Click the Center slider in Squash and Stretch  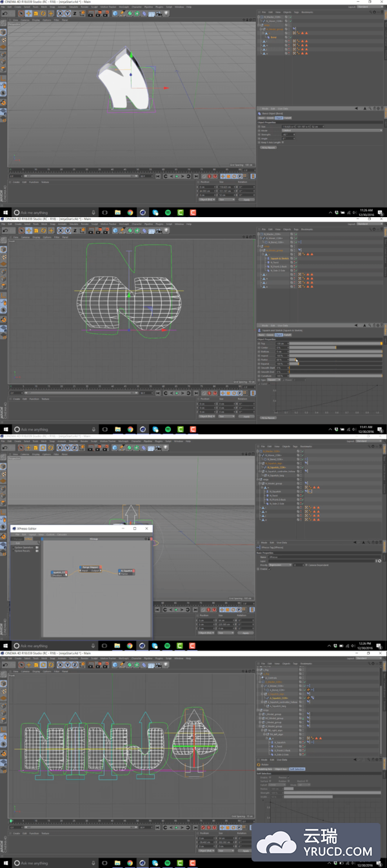click(335, 347)
